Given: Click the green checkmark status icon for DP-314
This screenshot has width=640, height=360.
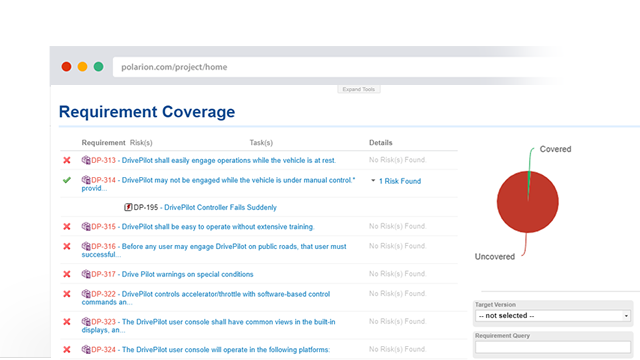Looking at the screenshot, I should click(67, 180).
